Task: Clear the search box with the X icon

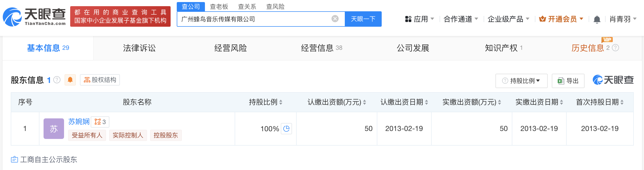Action: (x=335, y=19)
